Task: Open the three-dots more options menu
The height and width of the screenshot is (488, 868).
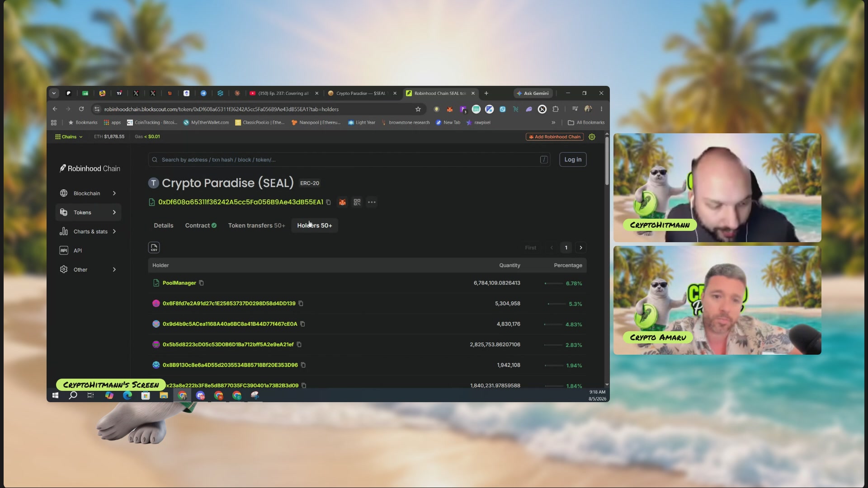Action: click(x=372, y=202)
